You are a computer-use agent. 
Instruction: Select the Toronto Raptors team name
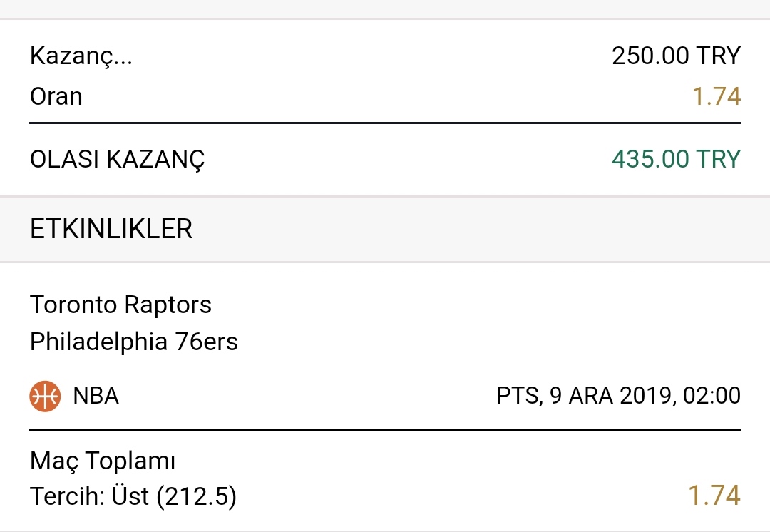click(x=120, y=305)
